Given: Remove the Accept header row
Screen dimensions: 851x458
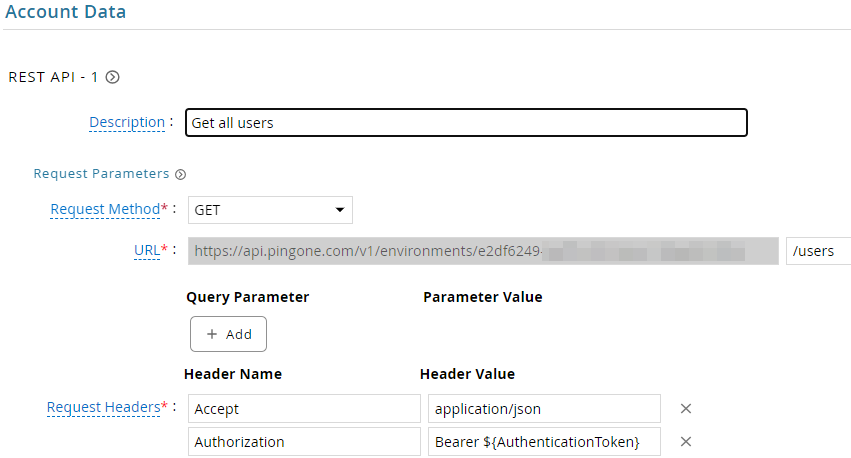Looking at the screenshot, I should coord(686,409).
